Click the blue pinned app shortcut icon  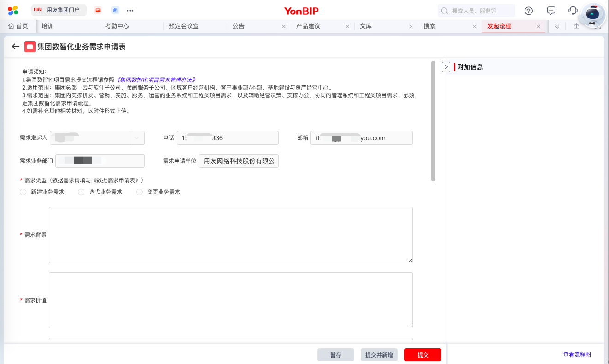[115, 10]
